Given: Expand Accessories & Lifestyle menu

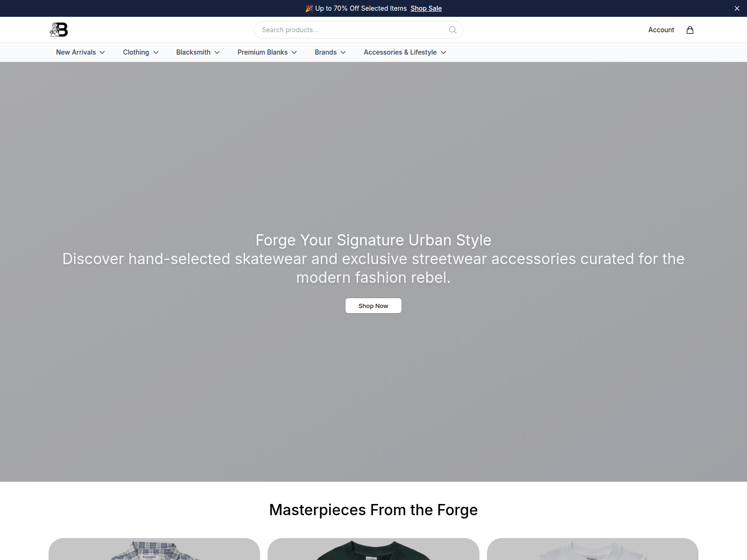Looking at the screenshot, I should point(405,52).
